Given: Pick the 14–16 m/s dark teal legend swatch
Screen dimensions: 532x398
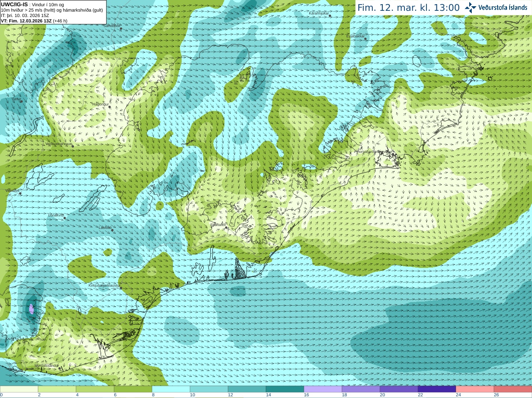Looking at the screenshot, I should (x=285, y=389).
